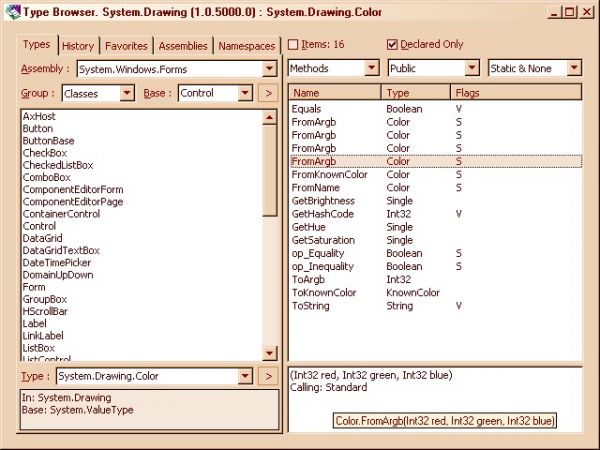Expand the Static & None dropdown

(574, 69)
